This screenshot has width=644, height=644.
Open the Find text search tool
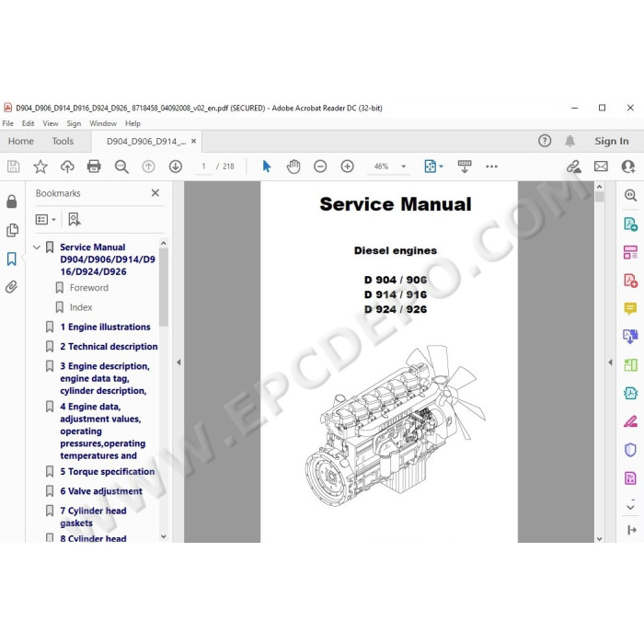click(121, 167)
